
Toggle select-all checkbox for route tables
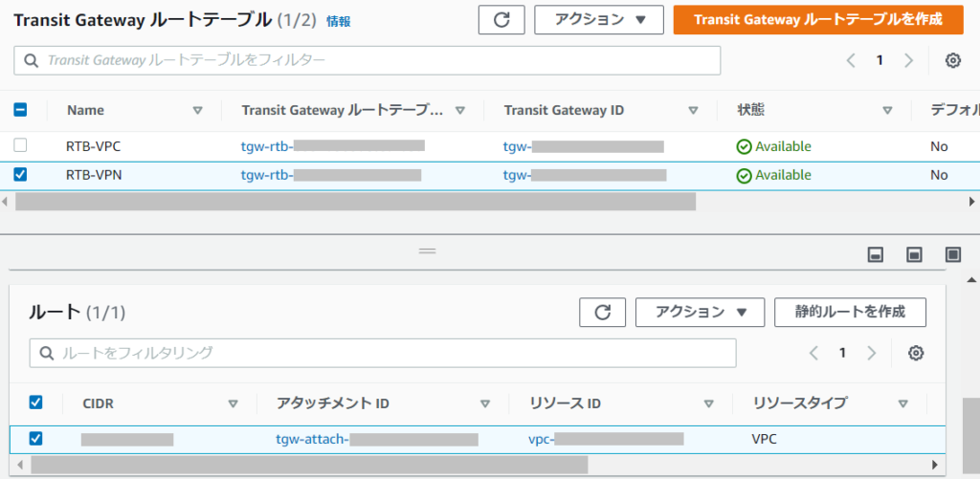[x=20, y=110]
